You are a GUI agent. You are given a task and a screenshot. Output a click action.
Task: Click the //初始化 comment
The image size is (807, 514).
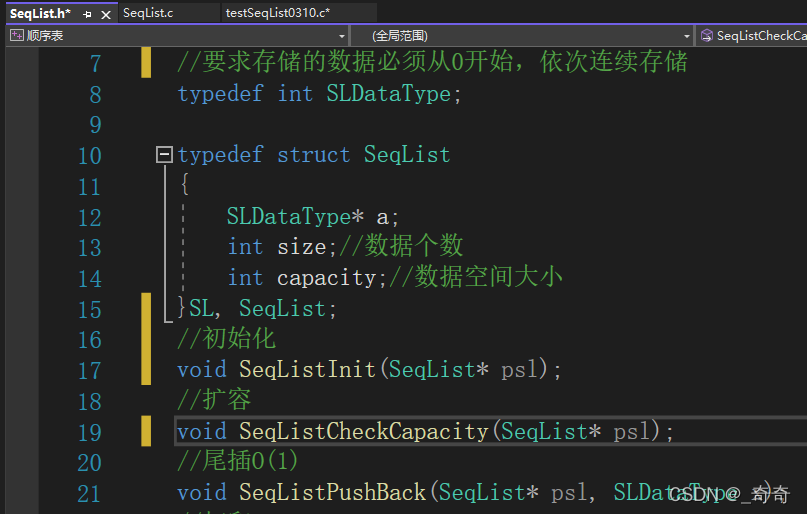226,339
